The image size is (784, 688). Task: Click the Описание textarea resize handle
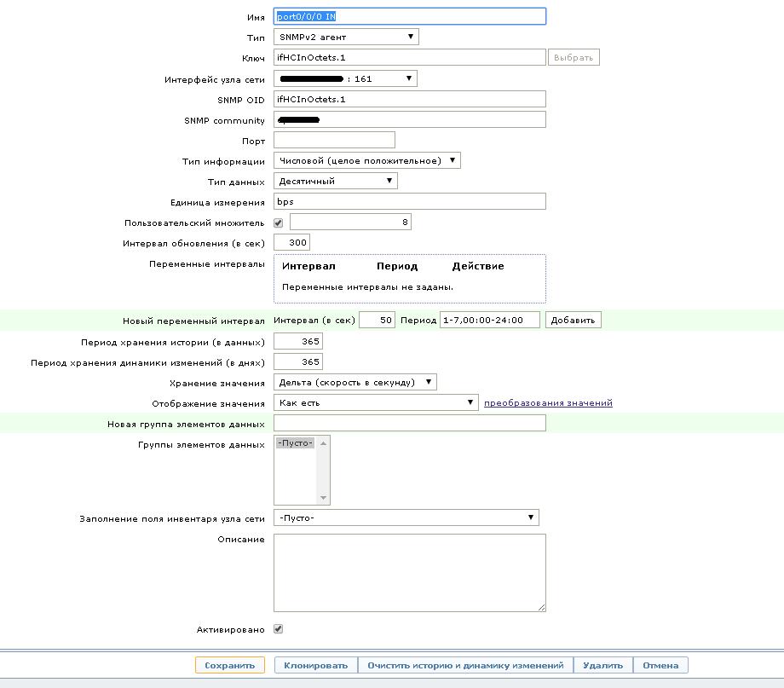tap(541, 608)
